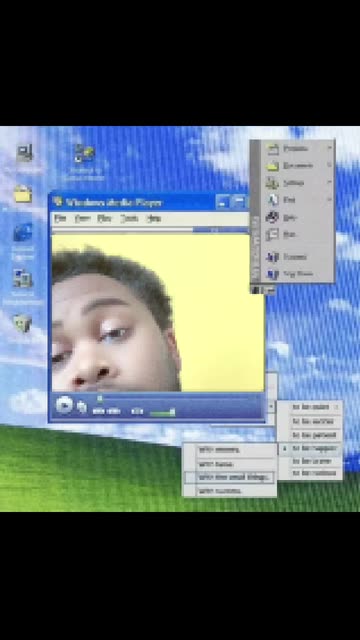Click the Run icon in Start menu
The height and width of the screenshot is (640, 360).
(272, 234)
